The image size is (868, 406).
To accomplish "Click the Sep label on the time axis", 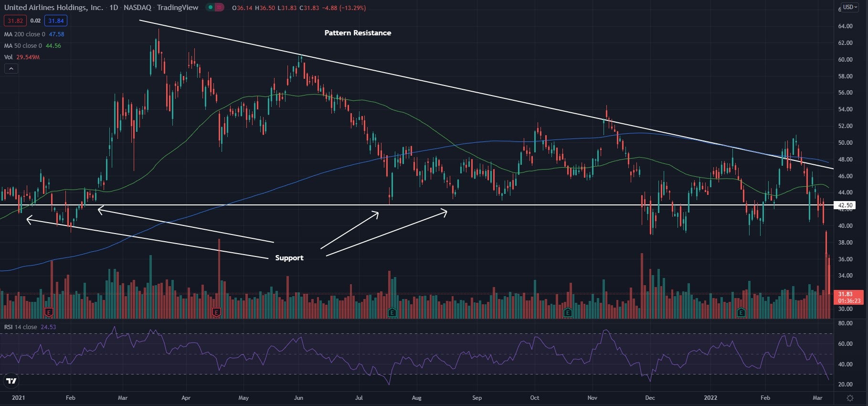I will tap(477, 398).
